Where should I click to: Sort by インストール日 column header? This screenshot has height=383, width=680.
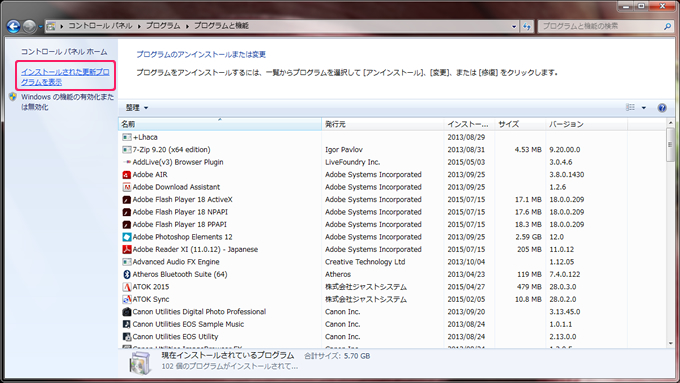[x=469, y=124]
